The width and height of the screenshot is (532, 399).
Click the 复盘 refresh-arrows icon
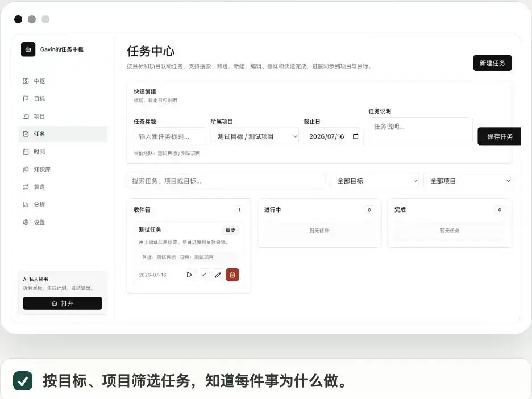tap(26, 187)
